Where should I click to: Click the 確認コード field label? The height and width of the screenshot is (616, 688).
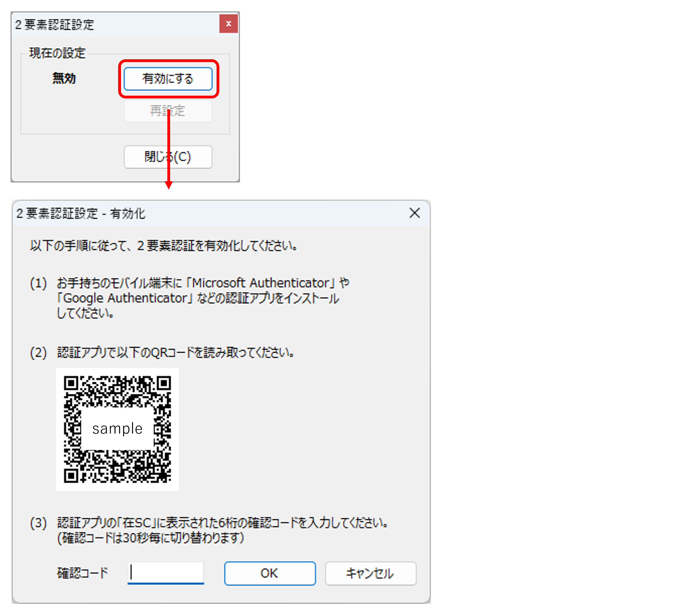tap(83, 573)
